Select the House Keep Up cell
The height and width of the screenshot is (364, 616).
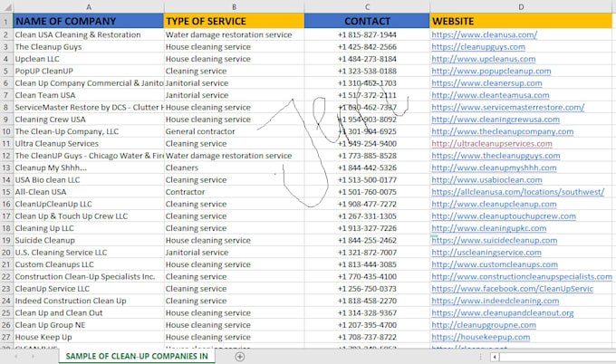click(89, 338)
